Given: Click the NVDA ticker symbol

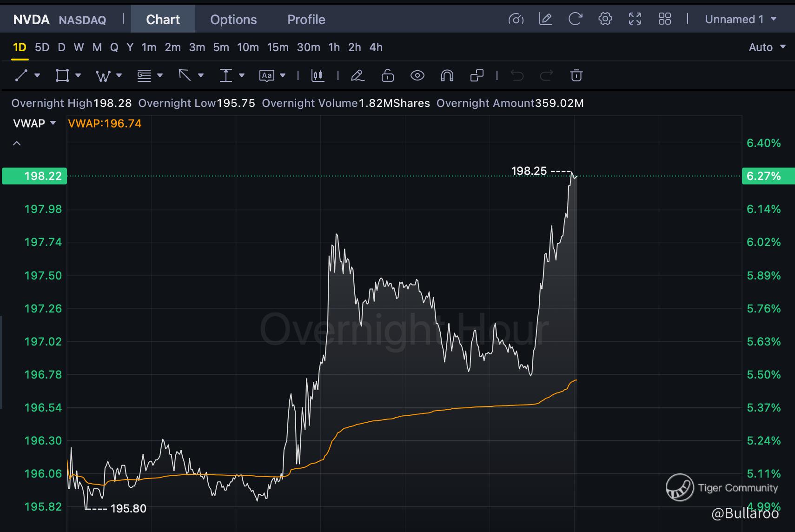Looking at the screenshot, I should pos(31,19).
